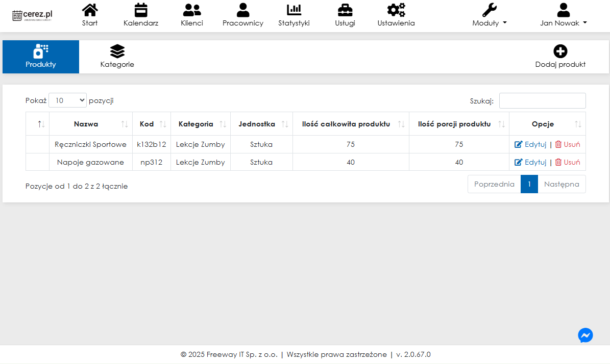Open Usługi toolbox icon
Screen dimensions: 610x364
[345, 10]
